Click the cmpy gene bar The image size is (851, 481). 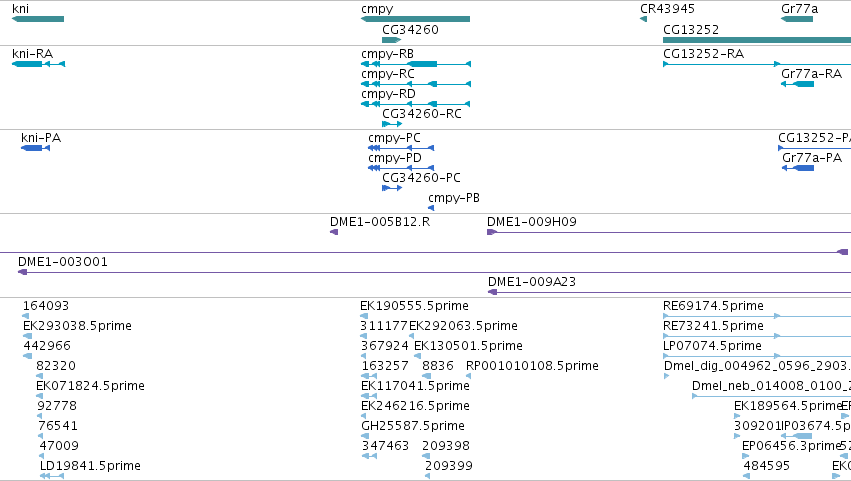[415, 19]
